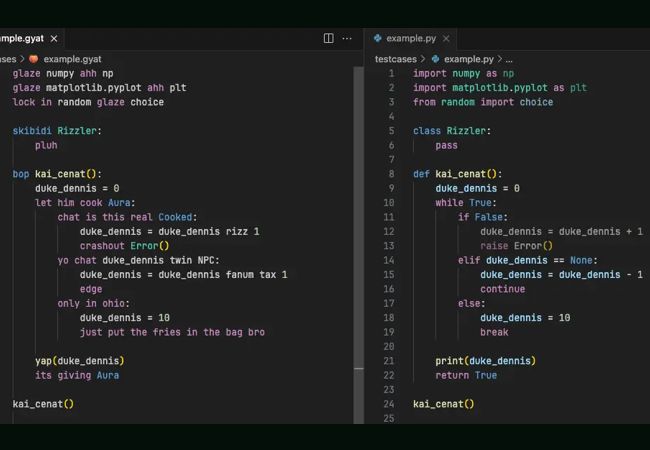Close the example.gyat tab
This screenshot has width=650, height=450.
click(x=54, y=39)
